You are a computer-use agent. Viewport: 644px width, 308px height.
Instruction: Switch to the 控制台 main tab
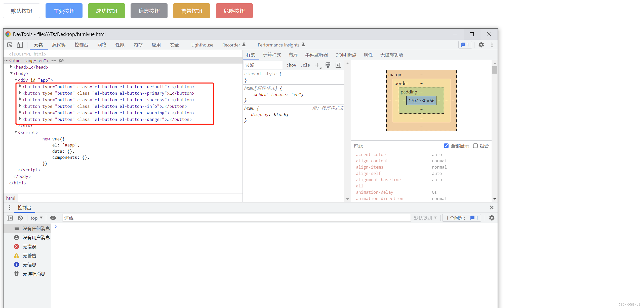click(81, 45)
